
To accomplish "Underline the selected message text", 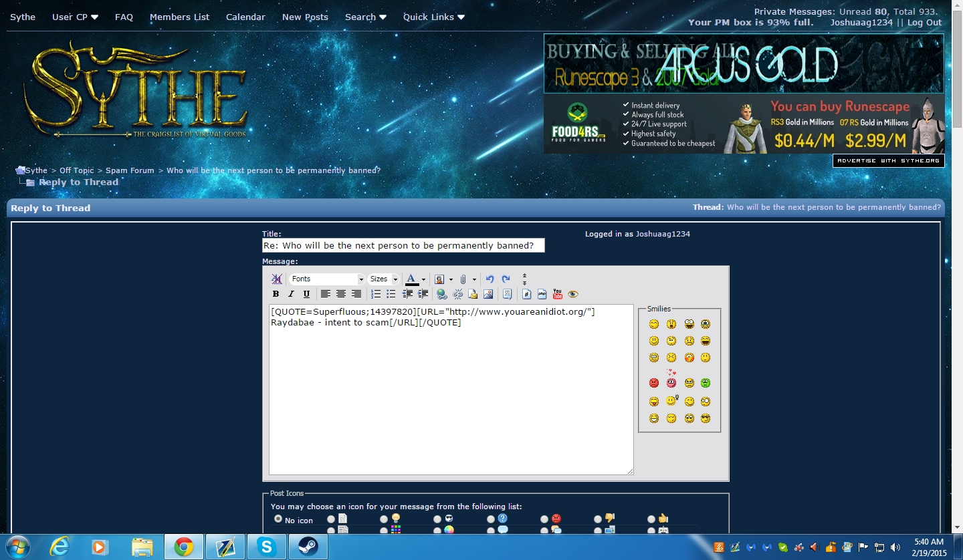I will [306, 294].
